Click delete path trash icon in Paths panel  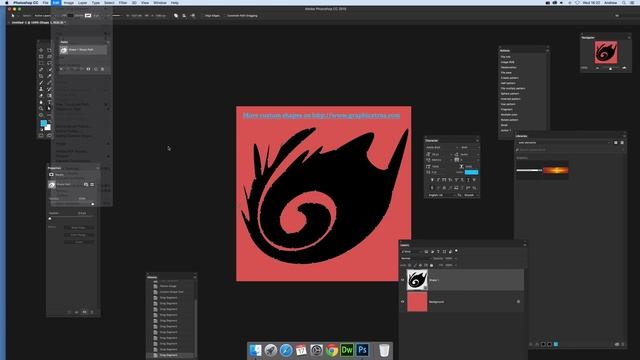click(102, 69)
